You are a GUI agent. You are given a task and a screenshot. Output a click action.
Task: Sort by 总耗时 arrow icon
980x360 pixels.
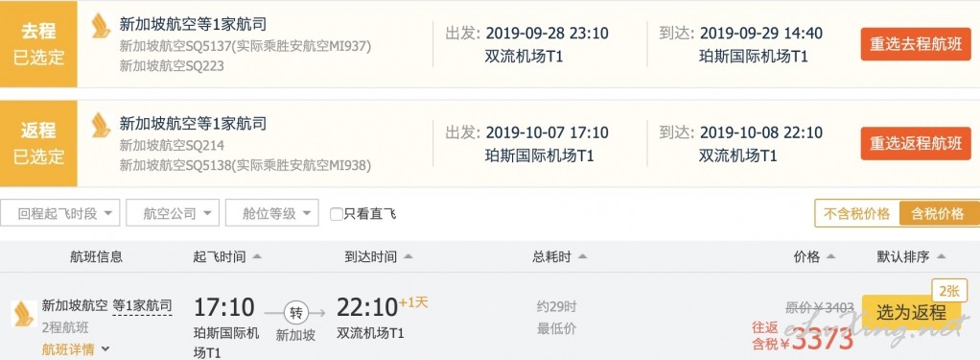582,256
